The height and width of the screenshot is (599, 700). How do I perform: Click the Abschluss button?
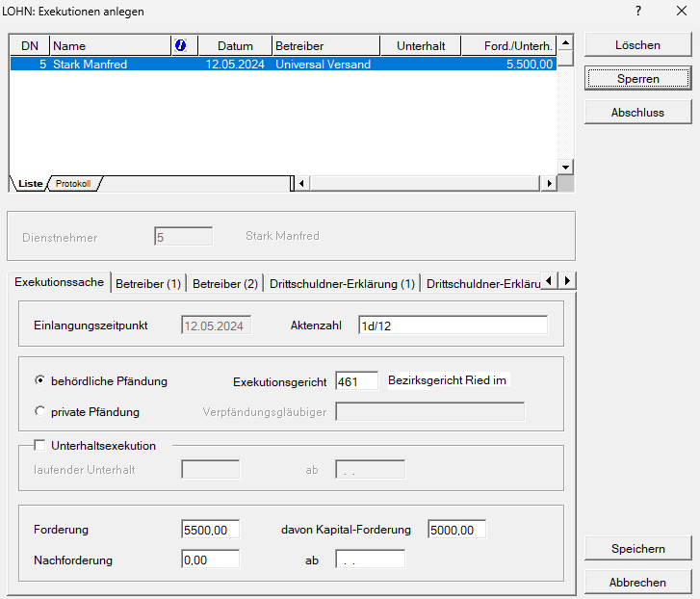(637, 113)
